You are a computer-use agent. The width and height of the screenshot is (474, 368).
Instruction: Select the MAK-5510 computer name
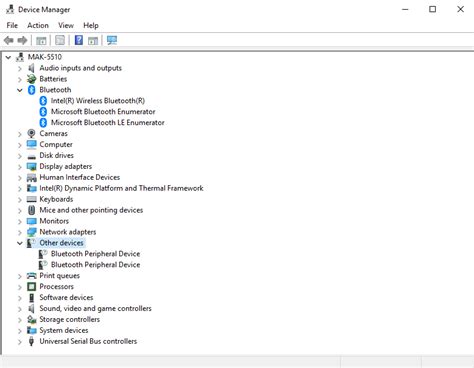click(45, 57)
